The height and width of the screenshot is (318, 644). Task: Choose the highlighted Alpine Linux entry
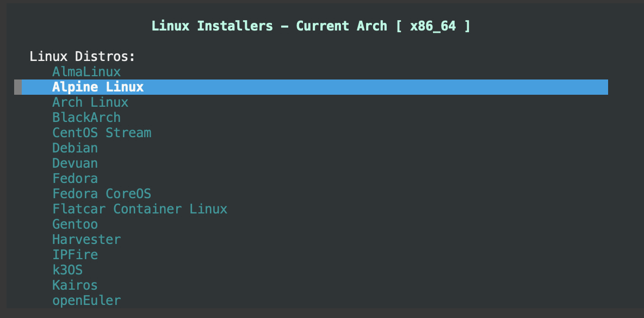(98, 87)
